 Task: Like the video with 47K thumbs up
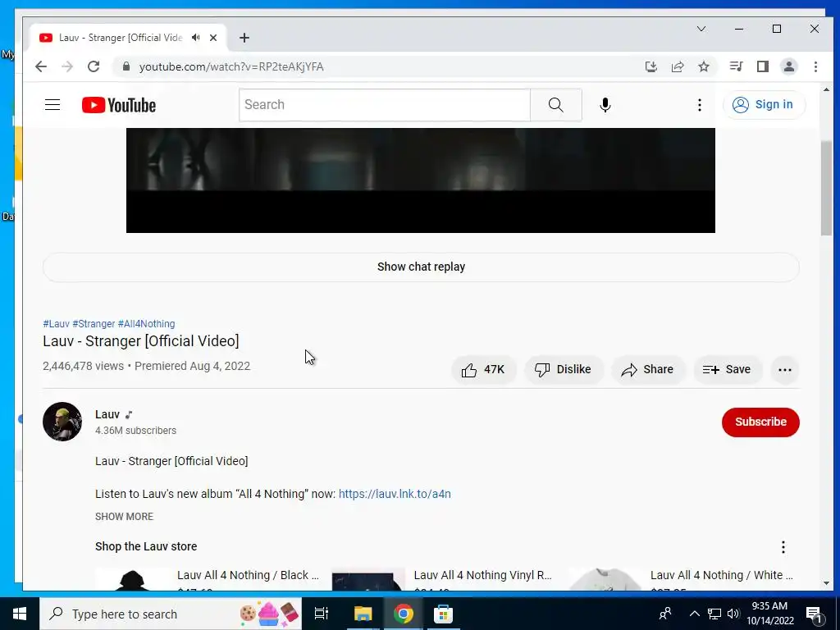[483, 370]
